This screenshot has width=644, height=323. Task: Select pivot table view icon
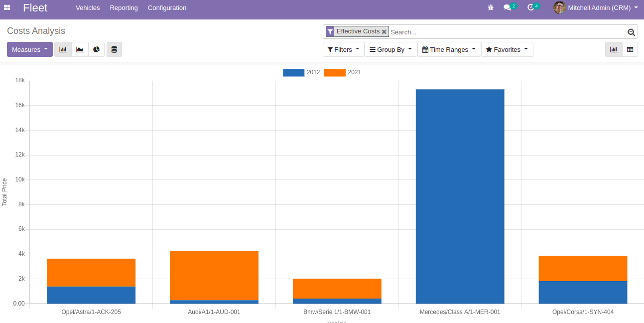(x=630, y=49)
